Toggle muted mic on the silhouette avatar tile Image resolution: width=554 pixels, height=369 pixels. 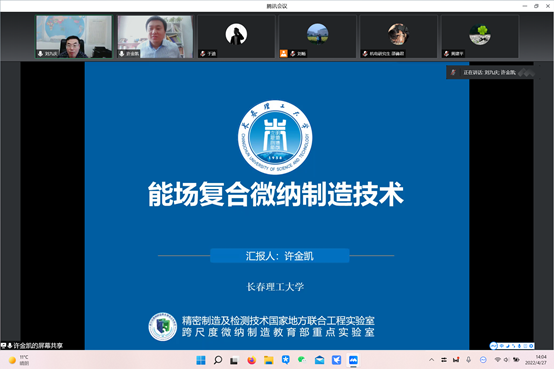[203, 54]
